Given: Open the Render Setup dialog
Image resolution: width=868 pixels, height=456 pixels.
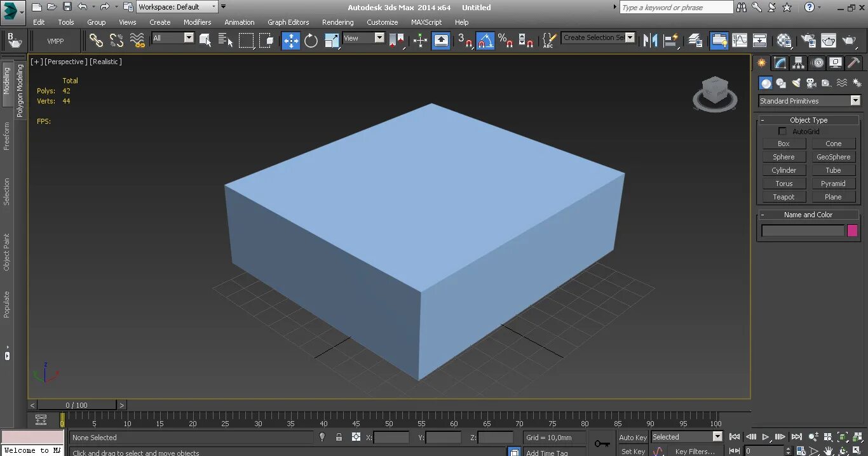Looking at the screenshot, I should [x=808, y=41].
